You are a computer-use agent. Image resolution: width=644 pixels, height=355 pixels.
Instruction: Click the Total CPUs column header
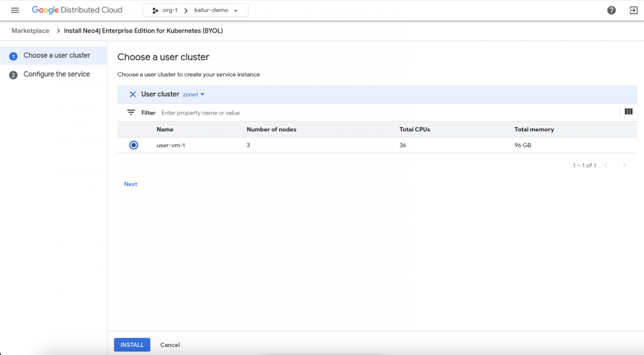[x=415, y=130]
